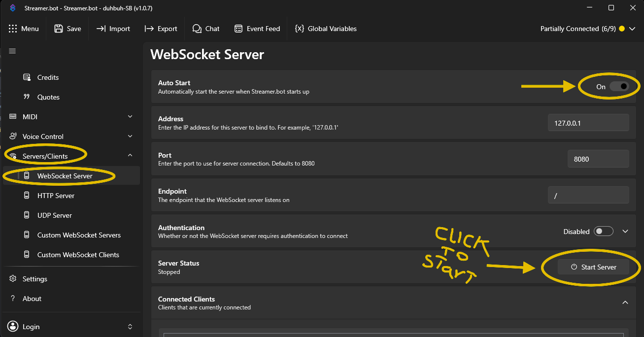
Task: Click the yellow connection status dot
Action: tap(621, 29)
